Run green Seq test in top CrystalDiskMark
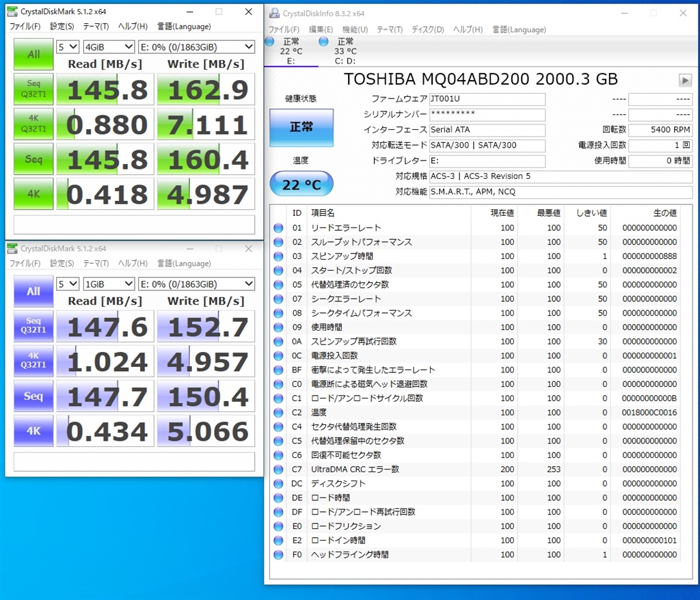 (x=33, y=159)
